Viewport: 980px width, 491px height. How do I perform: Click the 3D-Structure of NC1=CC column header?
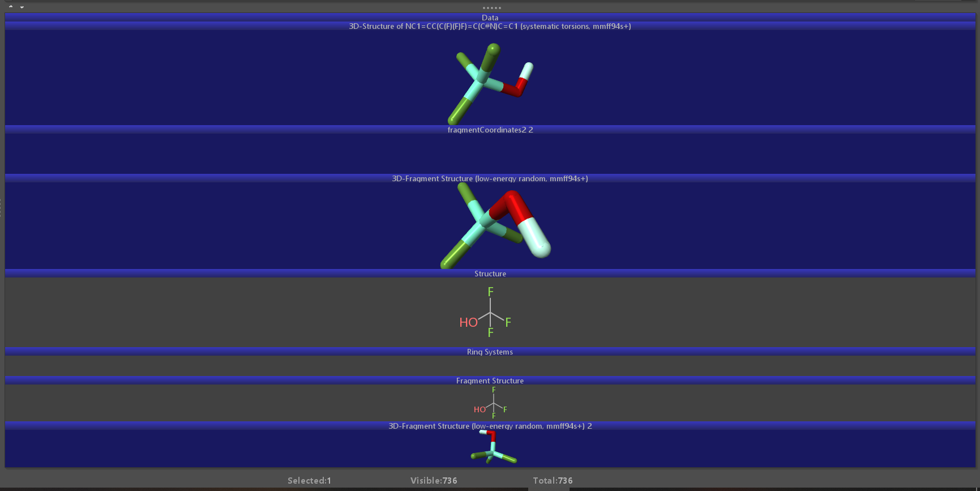point(490,26)
